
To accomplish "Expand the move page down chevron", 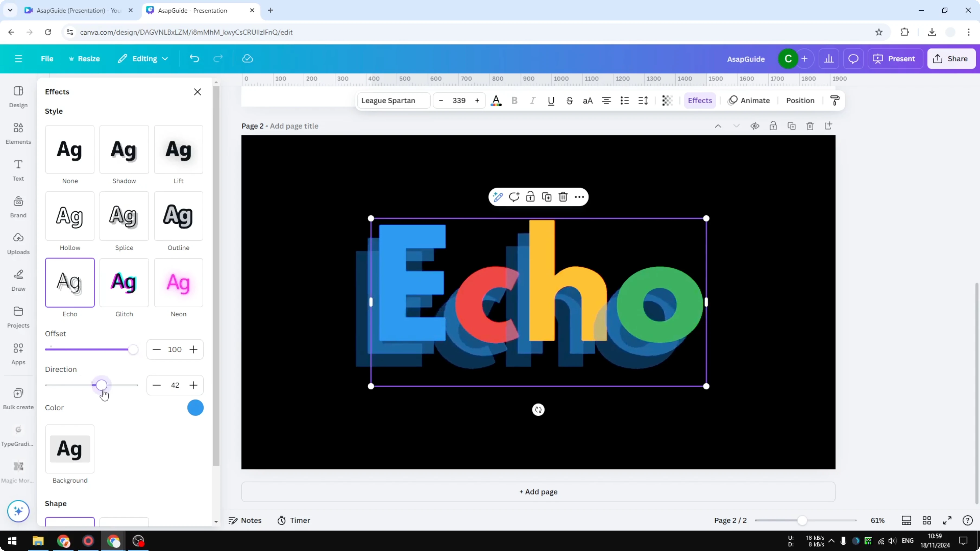I will coord(736,125).
